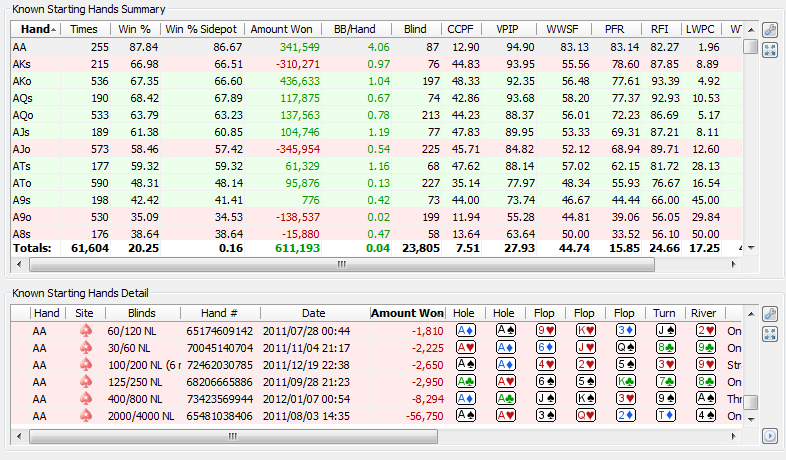Click PokerStars site icon in 60/120 NL row
The image size is (786, 460).
(x=84, y=330)
